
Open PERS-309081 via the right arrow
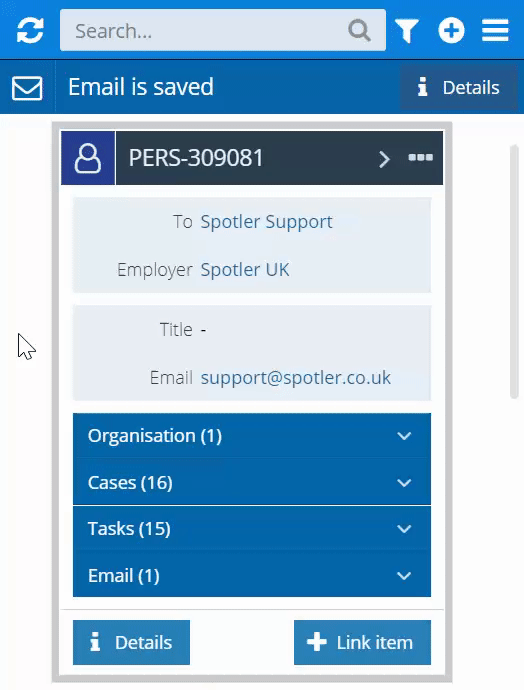point(384,159)
